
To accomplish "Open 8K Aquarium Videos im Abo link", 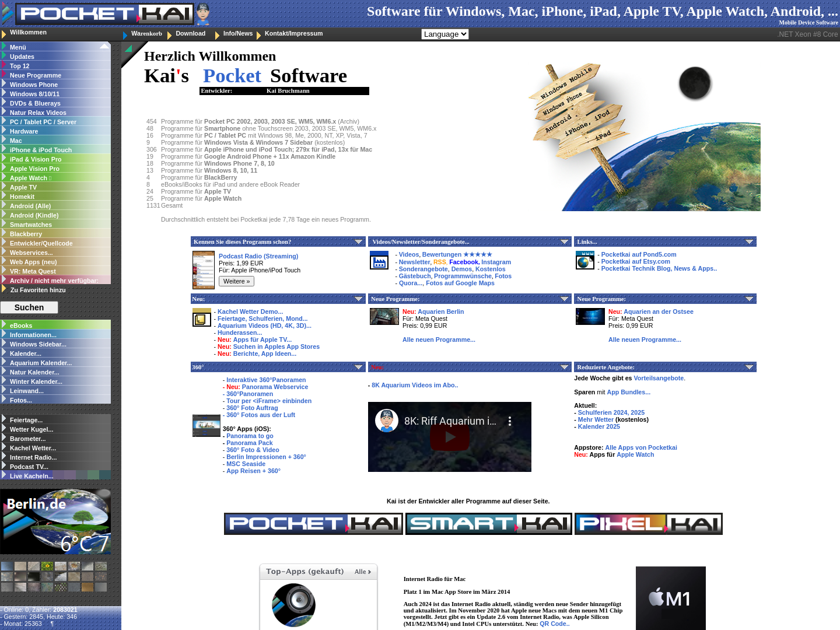I will (x=415, y=385).
